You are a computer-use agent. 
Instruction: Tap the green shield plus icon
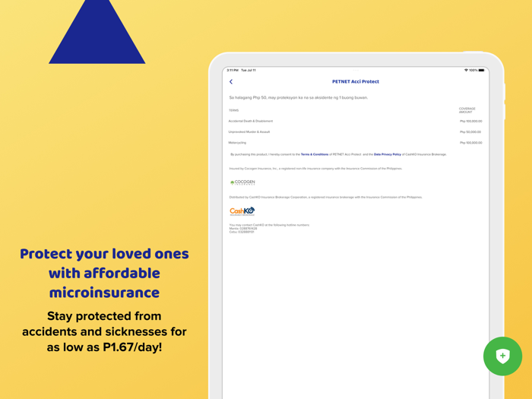pos(502,356)
